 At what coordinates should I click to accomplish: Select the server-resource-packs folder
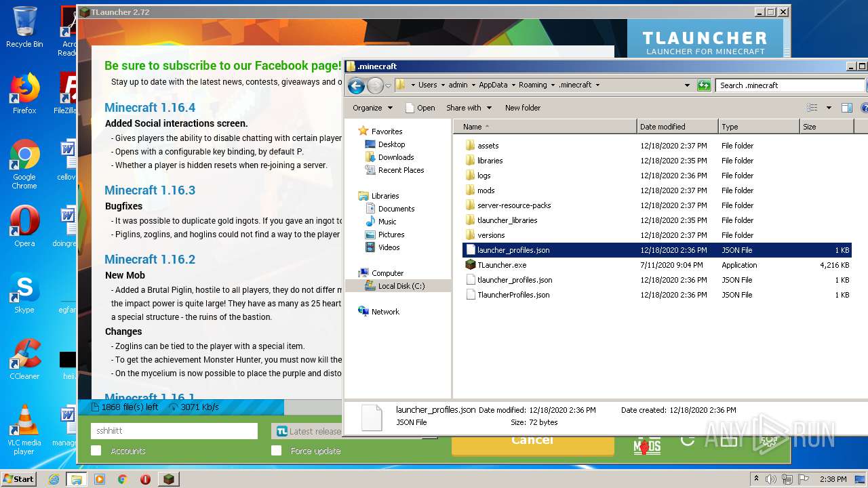click(x=514, y=205)
